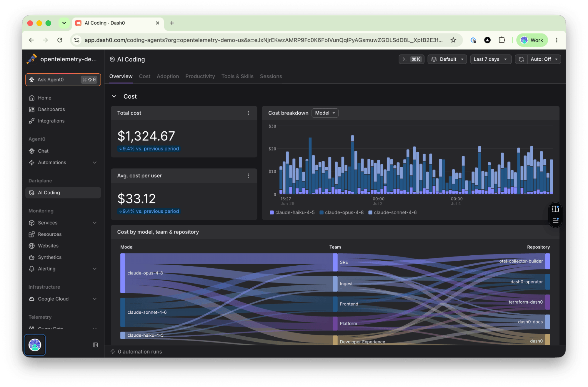Toggle claude-haiku-4-5 legend swatch
588x387 pixels.
pyautogui.click(x=271, y=213)
